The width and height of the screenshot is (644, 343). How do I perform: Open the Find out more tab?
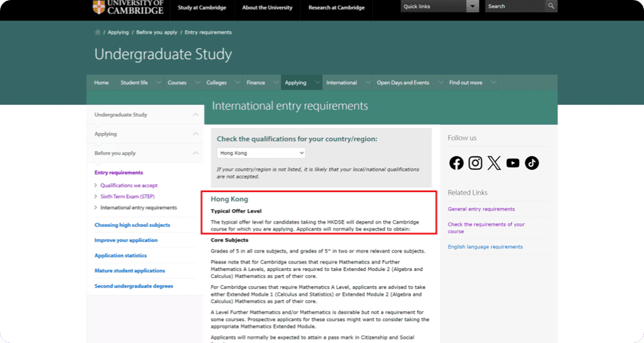tap(465, 82)
